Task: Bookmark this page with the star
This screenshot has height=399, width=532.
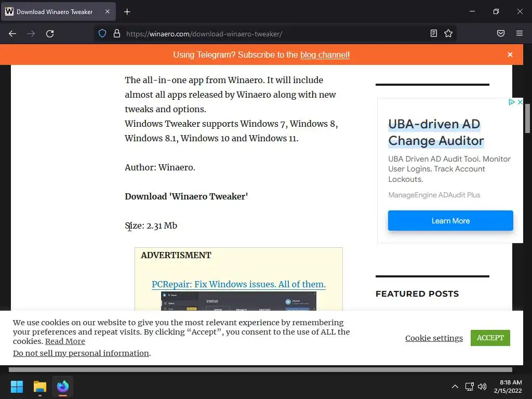Action: pos(448,34)
